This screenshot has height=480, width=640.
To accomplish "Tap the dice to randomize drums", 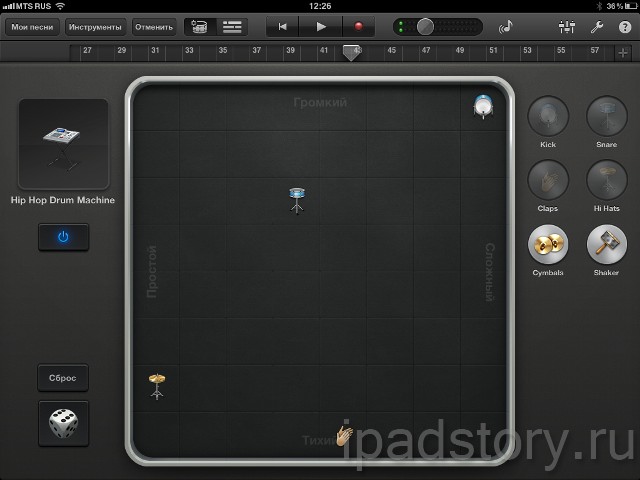I will point(63,423).
